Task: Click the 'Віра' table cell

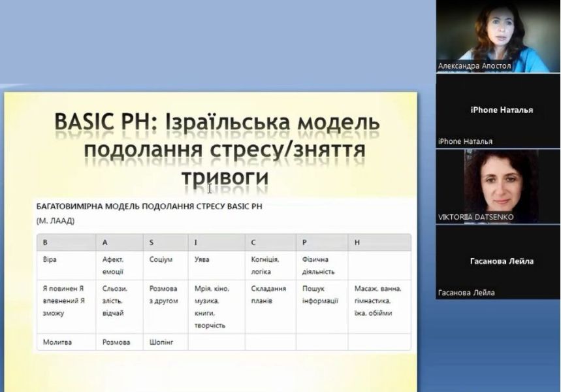Action: pos(66,265)
